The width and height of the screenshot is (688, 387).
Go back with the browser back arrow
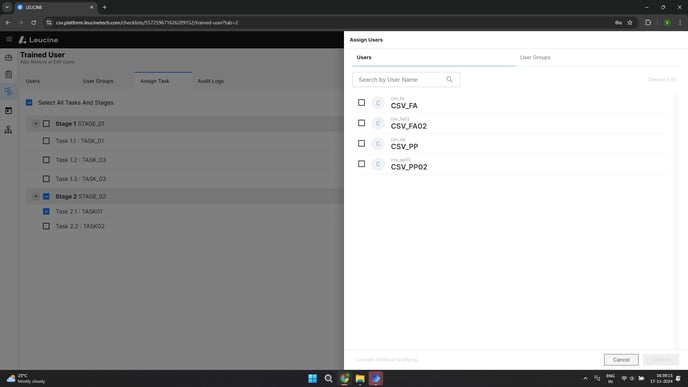click(8, 22)
